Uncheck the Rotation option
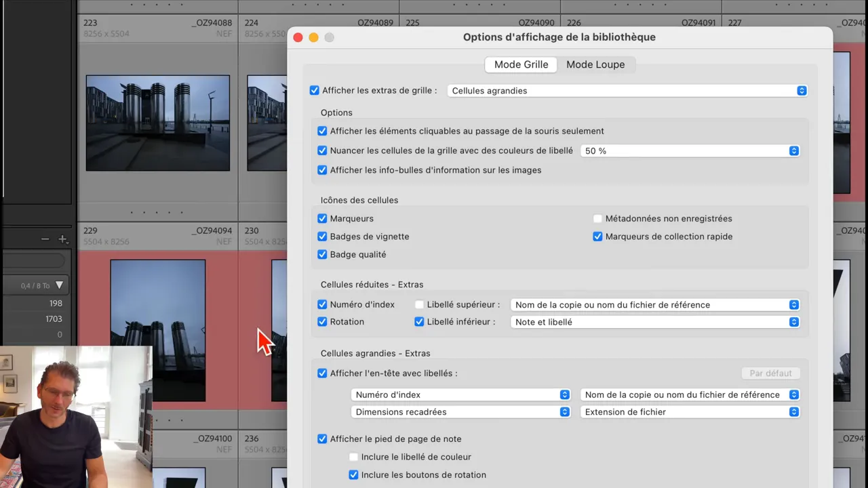This screenshot has height=488, width=868. pyautogui.click(x=322, y=321)
